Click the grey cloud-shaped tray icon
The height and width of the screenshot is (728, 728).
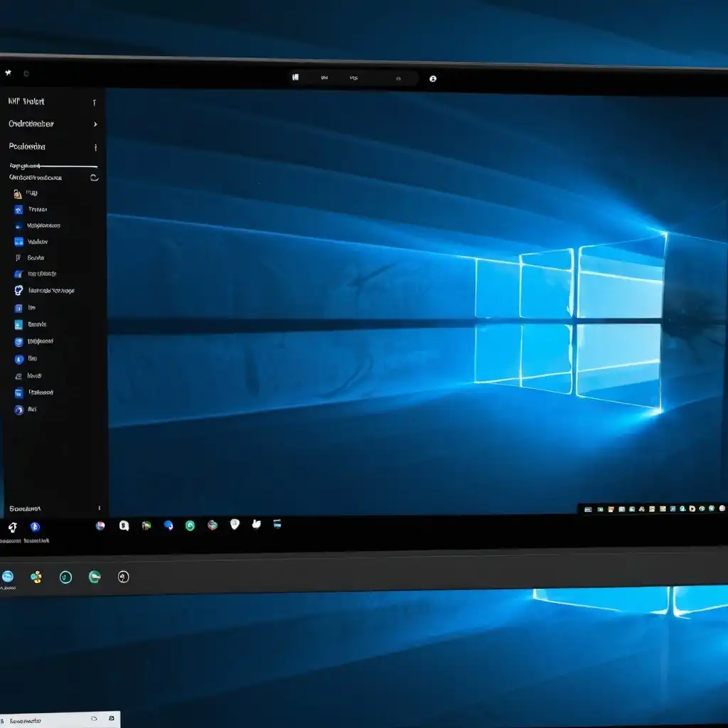point(642,509)
